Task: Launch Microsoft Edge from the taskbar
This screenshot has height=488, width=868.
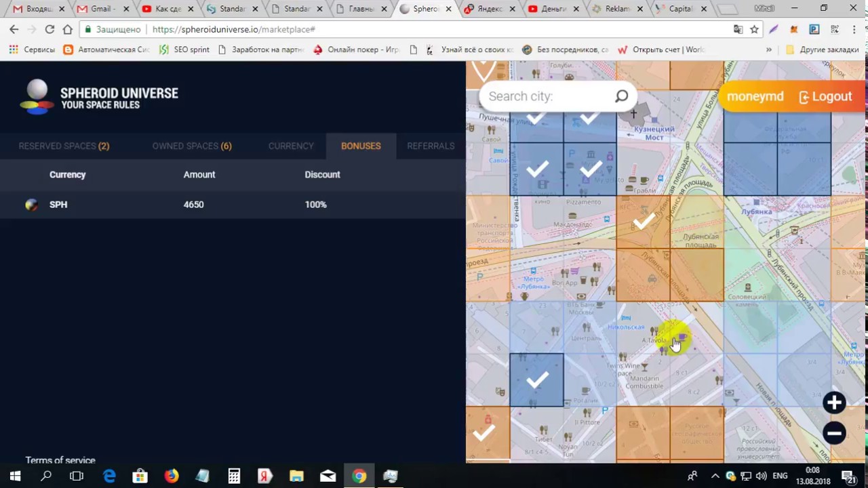Action: coord(109,476)
